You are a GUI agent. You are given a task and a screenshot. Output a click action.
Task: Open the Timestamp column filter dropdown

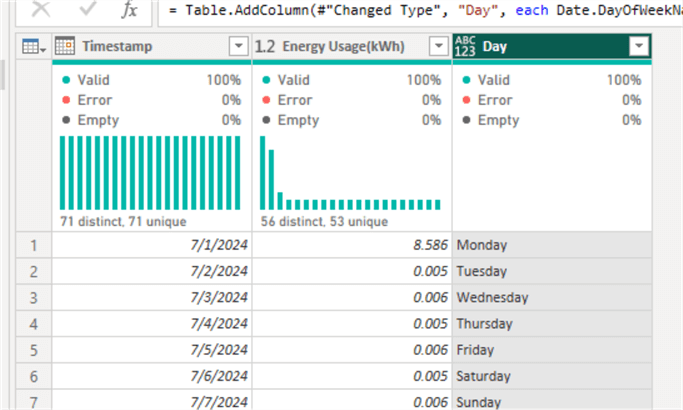point(238,47)
